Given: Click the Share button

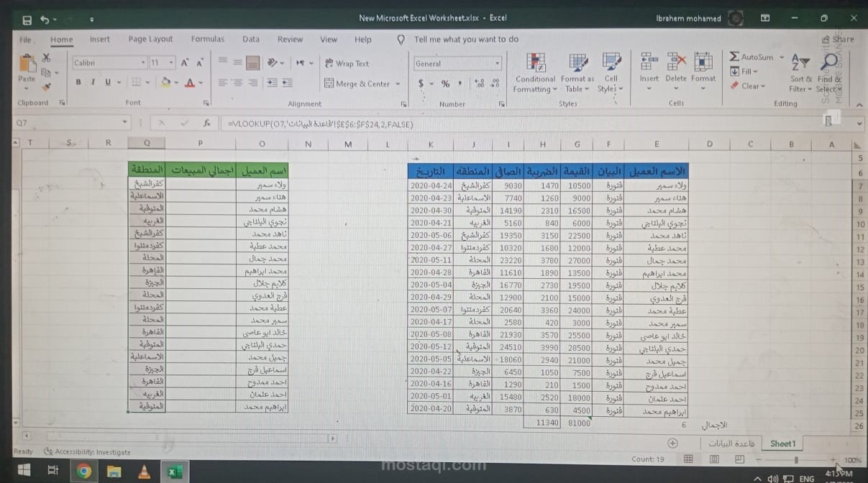Looking at the screenshot, I should tap(839, 40).
